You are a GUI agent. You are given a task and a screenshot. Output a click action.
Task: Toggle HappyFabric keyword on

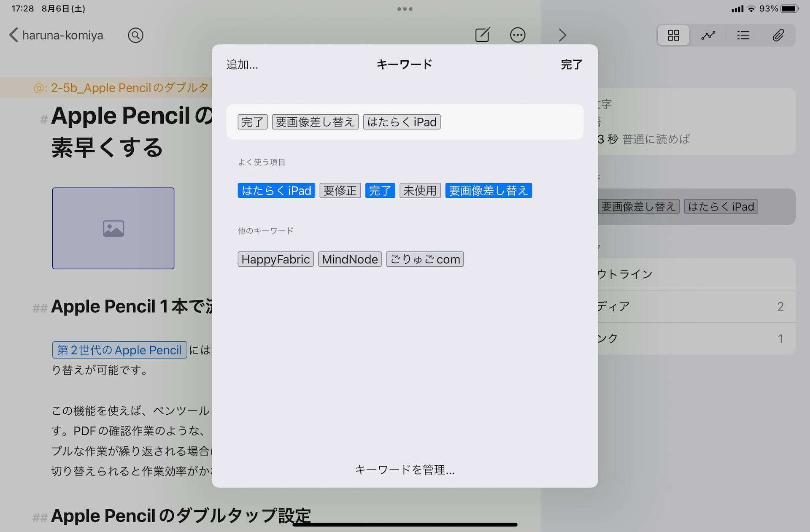(275, 259)
